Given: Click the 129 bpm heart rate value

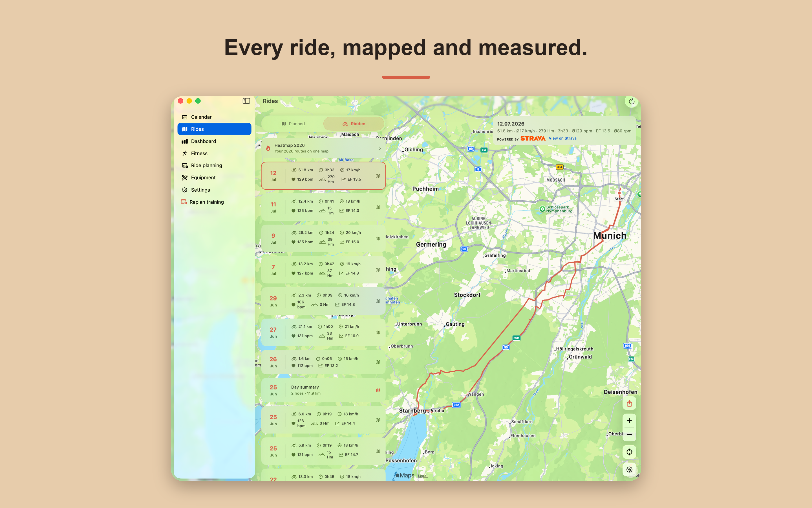Looking at the screenshot, I should click(305, 179).
